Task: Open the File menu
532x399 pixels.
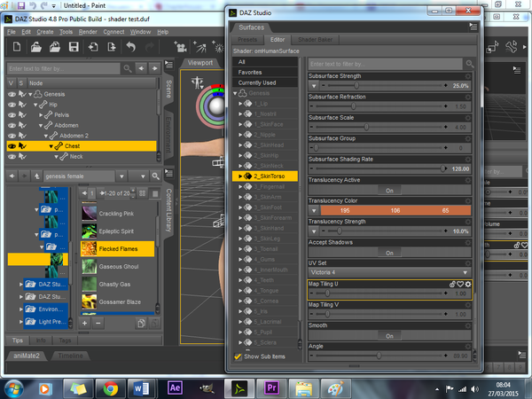Action: [x=12, y=32]
